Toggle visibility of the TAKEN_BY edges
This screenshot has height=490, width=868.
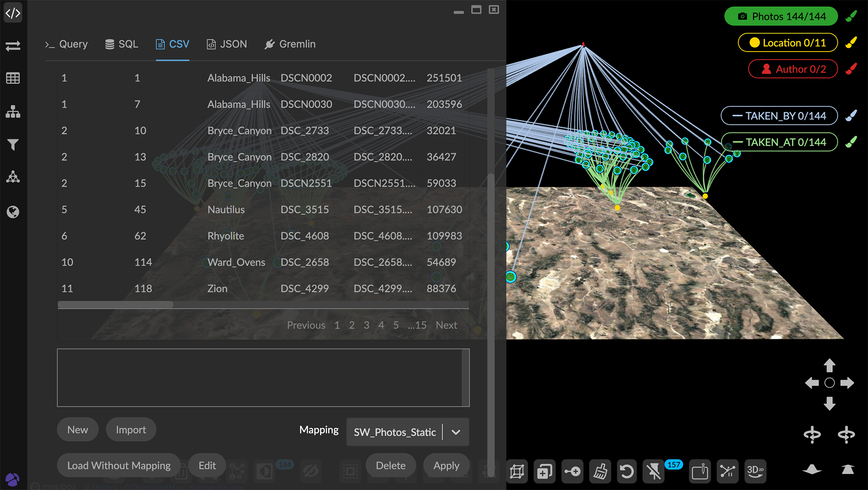[x=778, y=115]
